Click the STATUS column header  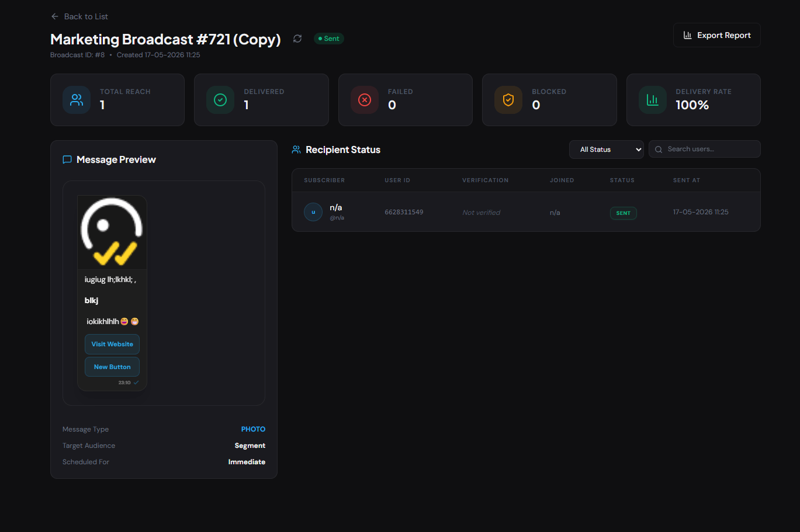click(x=622, y=180)
